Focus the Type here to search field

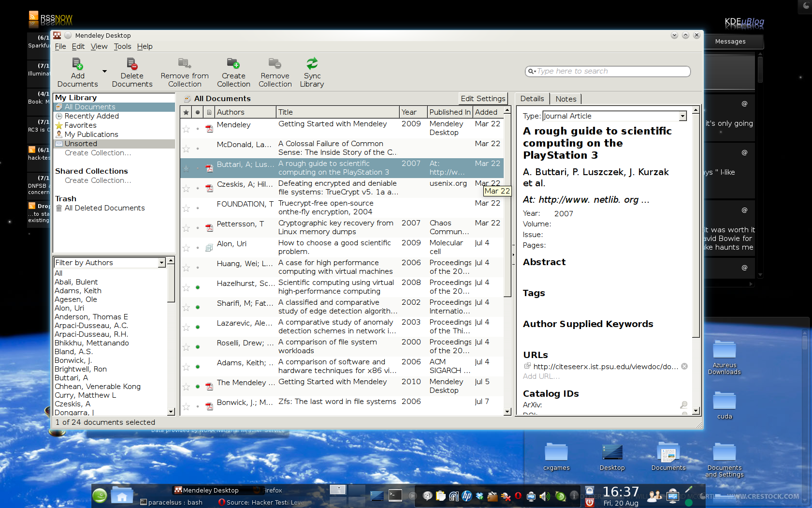point(608,71)
